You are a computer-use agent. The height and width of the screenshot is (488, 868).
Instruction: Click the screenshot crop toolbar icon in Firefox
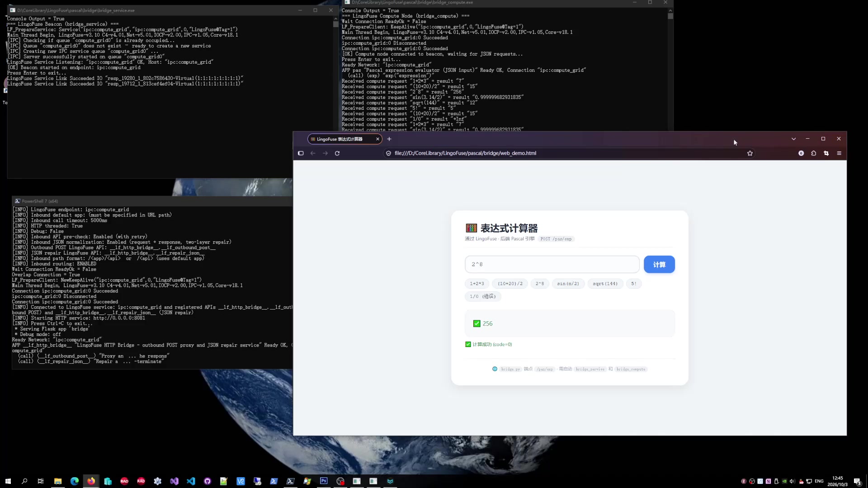click(826, 153)
